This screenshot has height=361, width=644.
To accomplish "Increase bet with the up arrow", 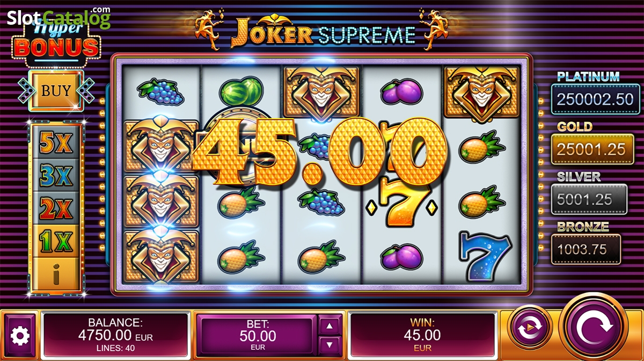I will 330,326.
